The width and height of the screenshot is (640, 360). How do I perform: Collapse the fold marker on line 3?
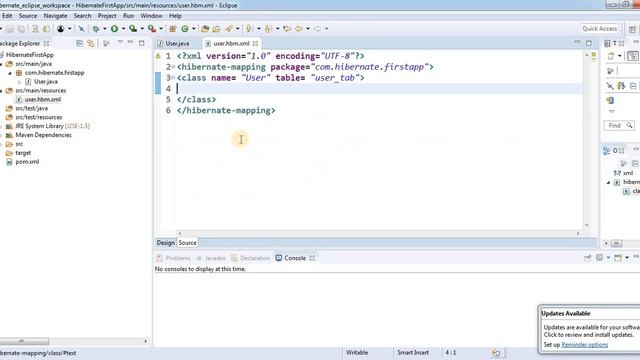click(173, 78)
